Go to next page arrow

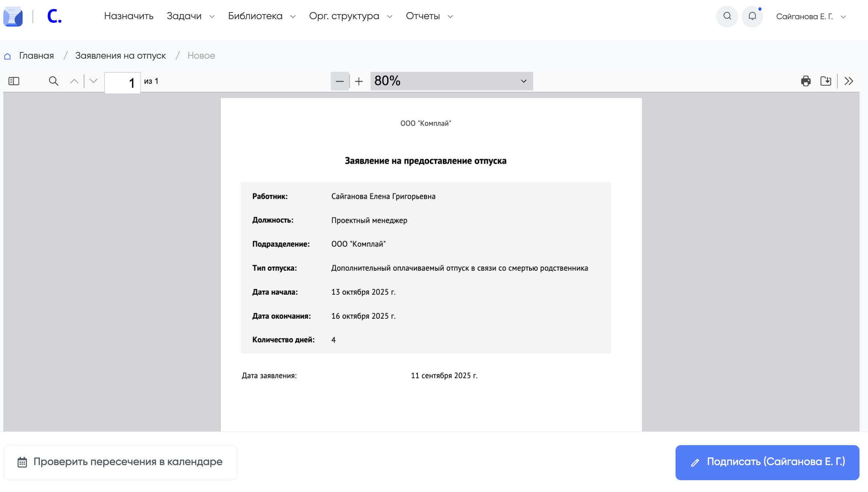(x=94, y=81)
